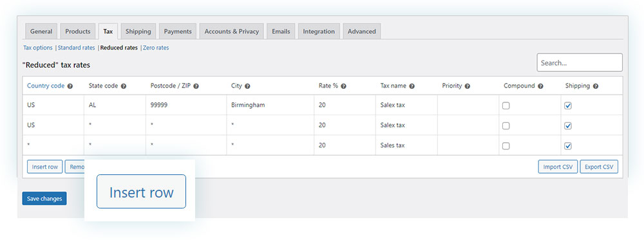
Task: Select the Reduced rates section link
Action: tap(119, 48)
